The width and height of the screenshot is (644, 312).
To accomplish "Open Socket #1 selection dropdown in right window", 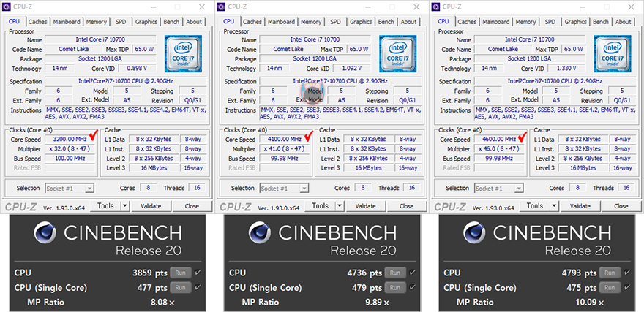I will coord(498,189).
